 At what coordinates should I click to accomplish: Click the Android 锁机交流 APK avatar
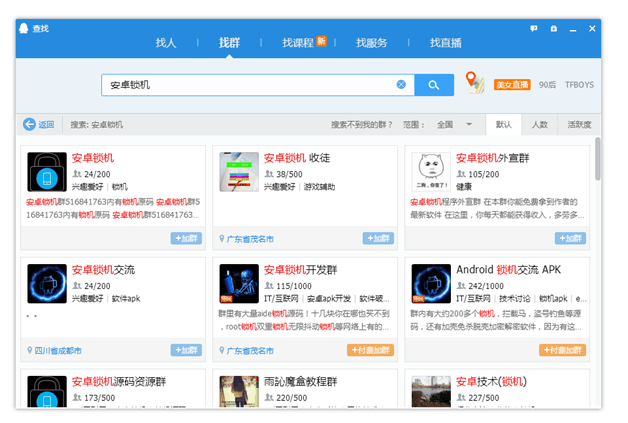click(x=431, y=284)
